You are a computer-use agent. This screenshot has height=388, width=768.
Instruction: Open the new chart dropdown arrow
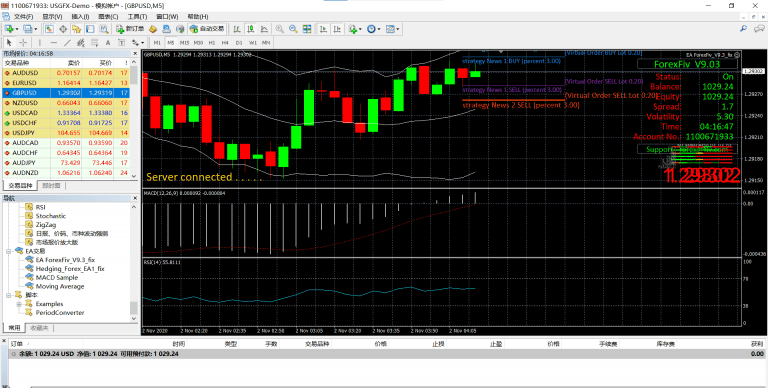coord(17,29)
